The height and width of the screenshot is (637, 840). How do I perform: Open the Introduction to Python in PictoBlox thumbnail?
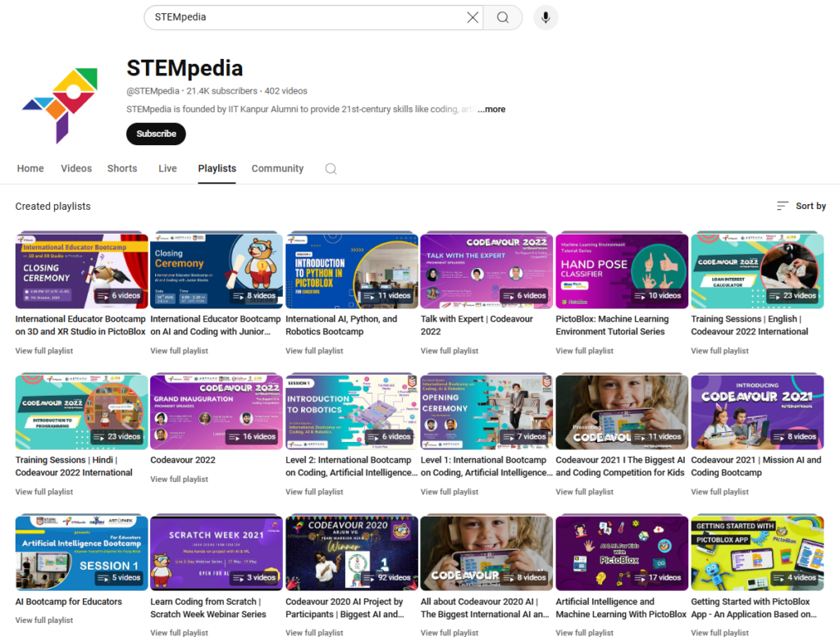(x=351, y=271)
